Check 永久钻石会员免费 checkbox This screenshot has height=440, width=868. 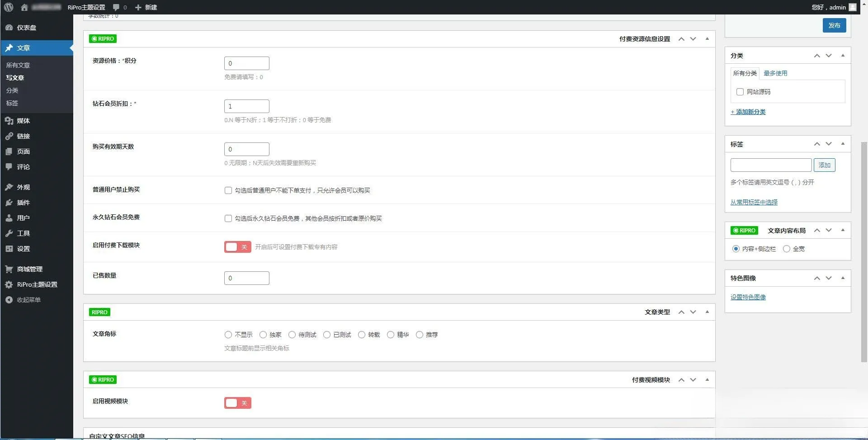[228, 218]
